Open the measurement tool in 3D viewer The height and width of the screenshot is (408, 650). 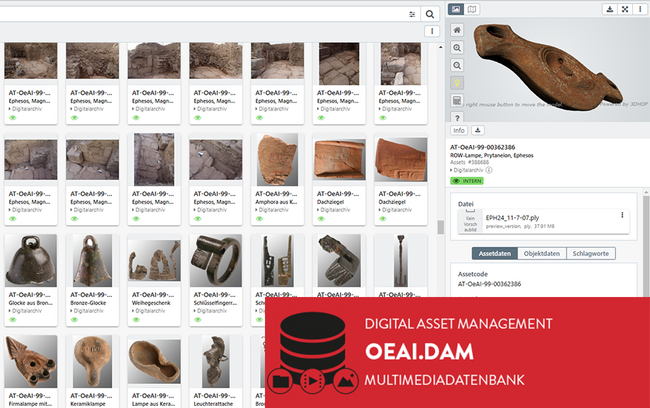click(457, 100)
